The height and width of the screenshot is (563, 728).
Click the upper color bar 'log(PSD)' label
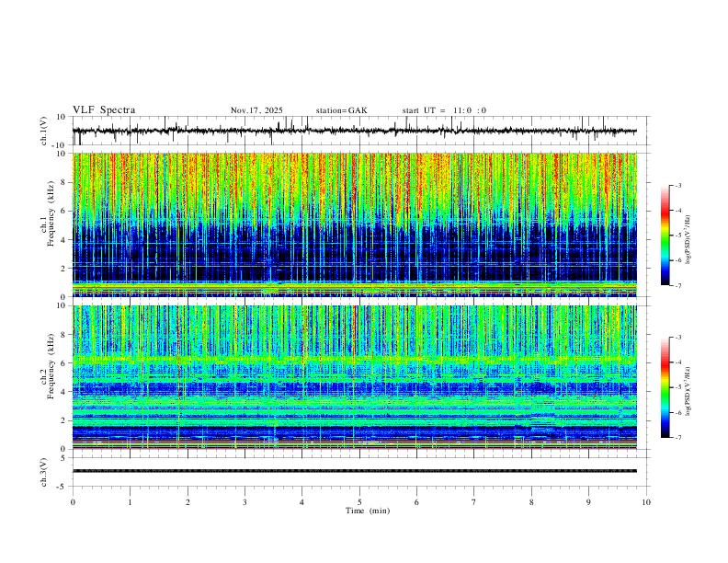click(x=688, y=240)
